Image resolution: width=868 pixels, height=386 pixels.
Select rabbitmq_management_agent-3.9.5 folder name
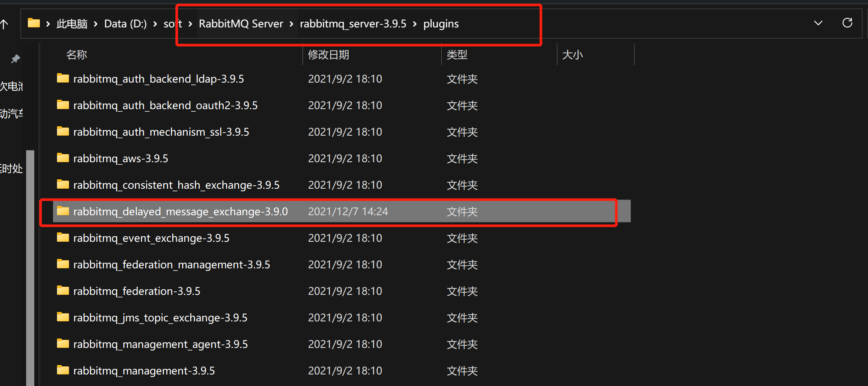161,344
